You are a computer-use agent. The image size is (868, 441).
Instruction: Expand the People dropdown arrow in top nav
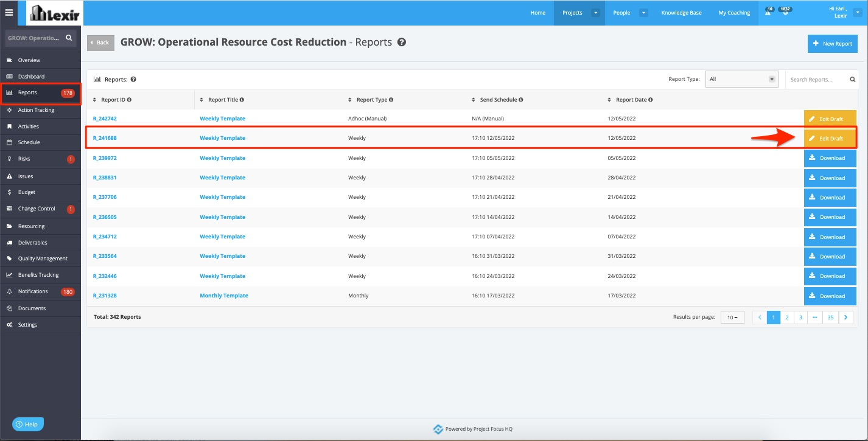click(x=644, y=13)
